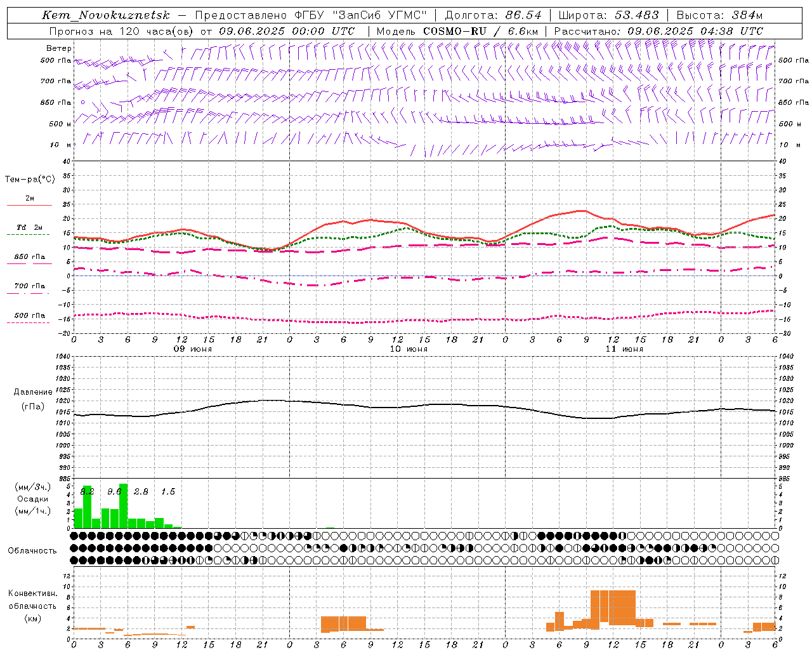Click the 'Td 2м' dew point legend entry
Screen dimensions: 812x650
pos(29,227)
